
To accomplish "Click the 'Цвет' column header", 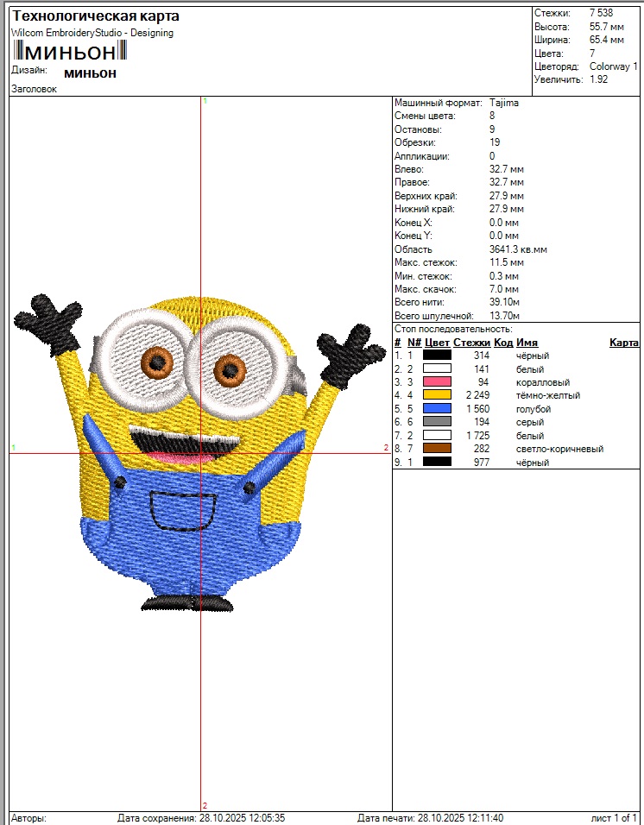I will (437, 343).
